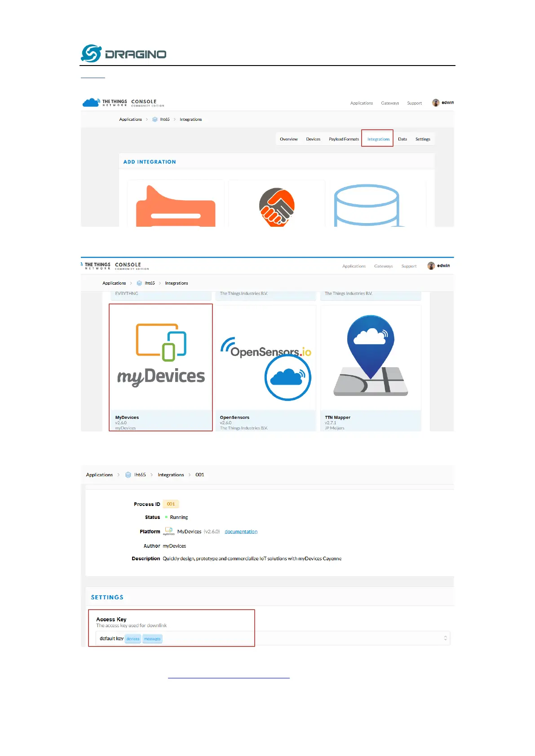Click the 'EVRYTHNG' card label
Screen dimensions: 535x756
pyautogui.click(x=127, y=294)
